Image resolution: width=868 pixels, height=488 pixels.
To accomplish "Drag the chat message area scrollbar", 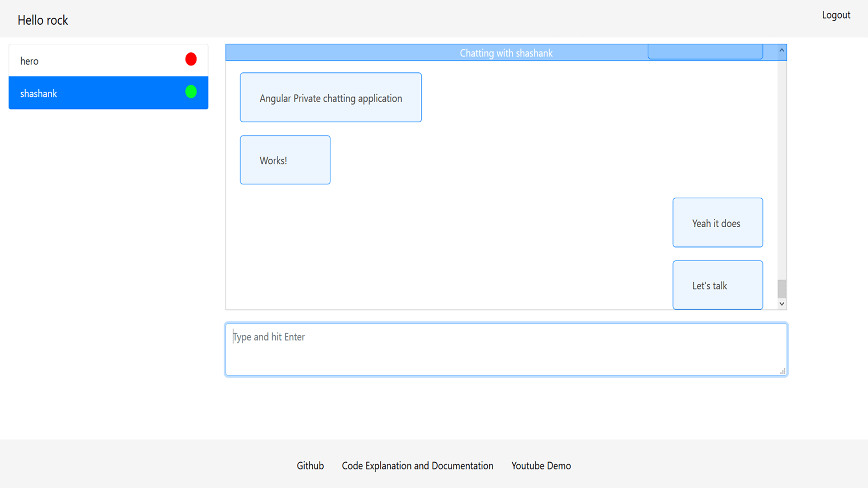I will (782, 289).
